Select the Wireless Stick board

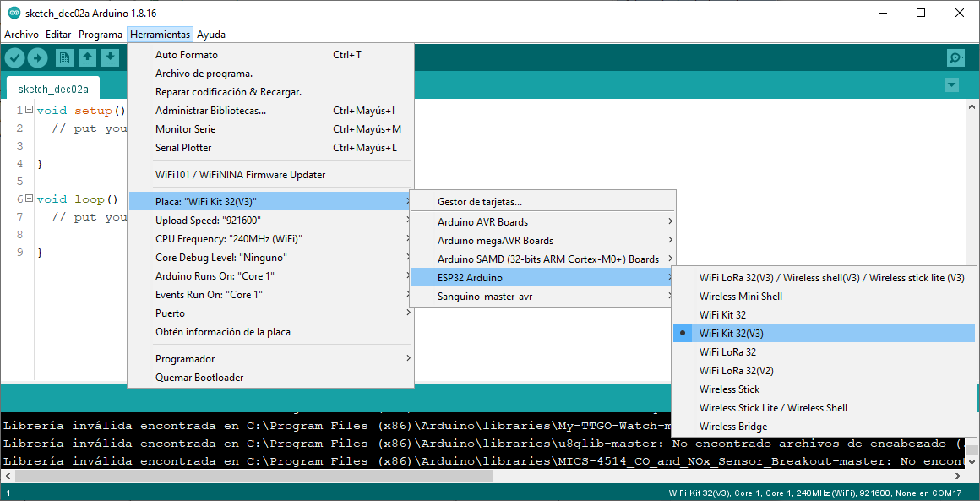click(824, 389)
